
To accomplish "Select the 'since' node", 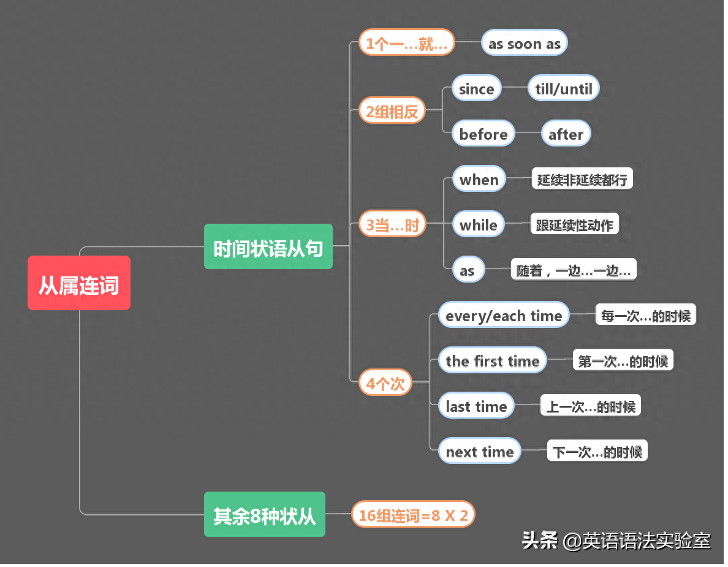I will 476,89.
